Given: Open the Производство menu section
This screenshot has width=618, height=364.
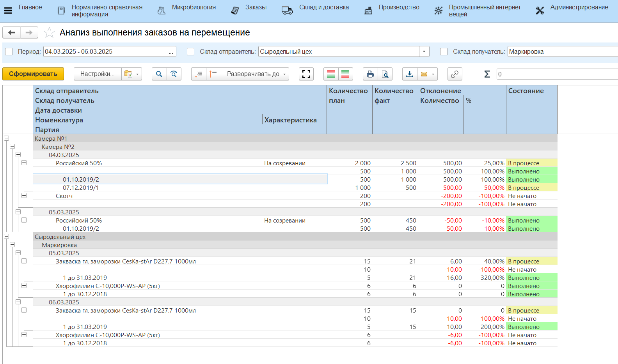Looking at the screenshot, I should pos(399,7).
